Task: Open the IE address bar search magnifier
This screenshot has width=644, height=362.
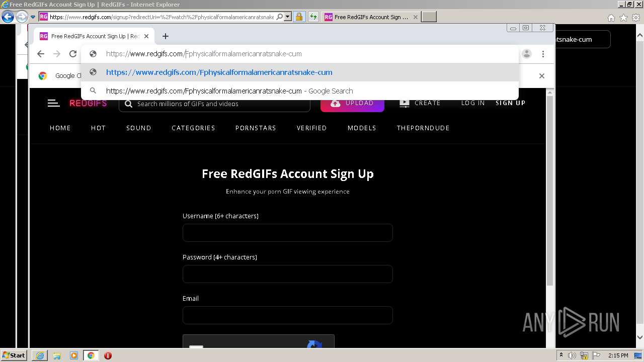Action: point(280,17)
